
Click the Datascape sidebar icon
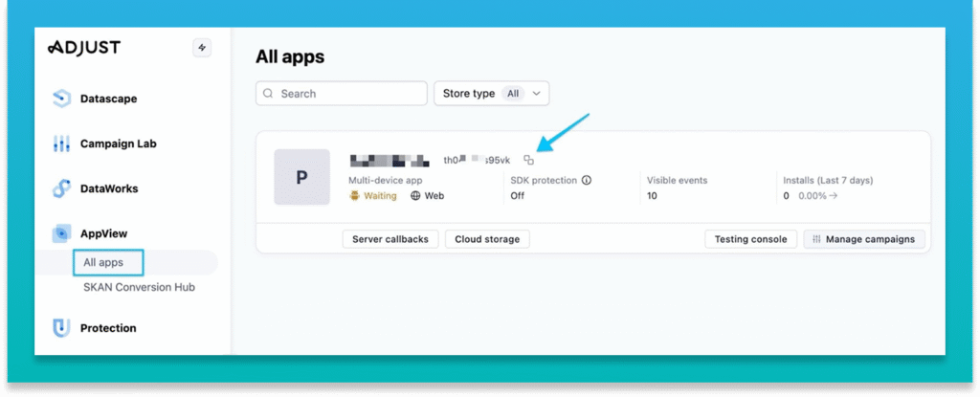click(x=61, y=99)
